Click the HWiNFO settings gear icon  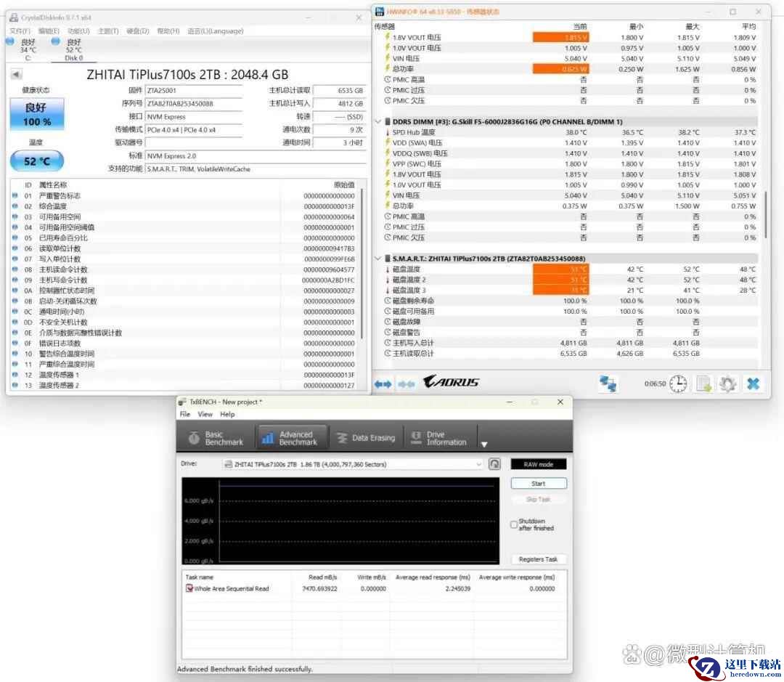point(728,383)
